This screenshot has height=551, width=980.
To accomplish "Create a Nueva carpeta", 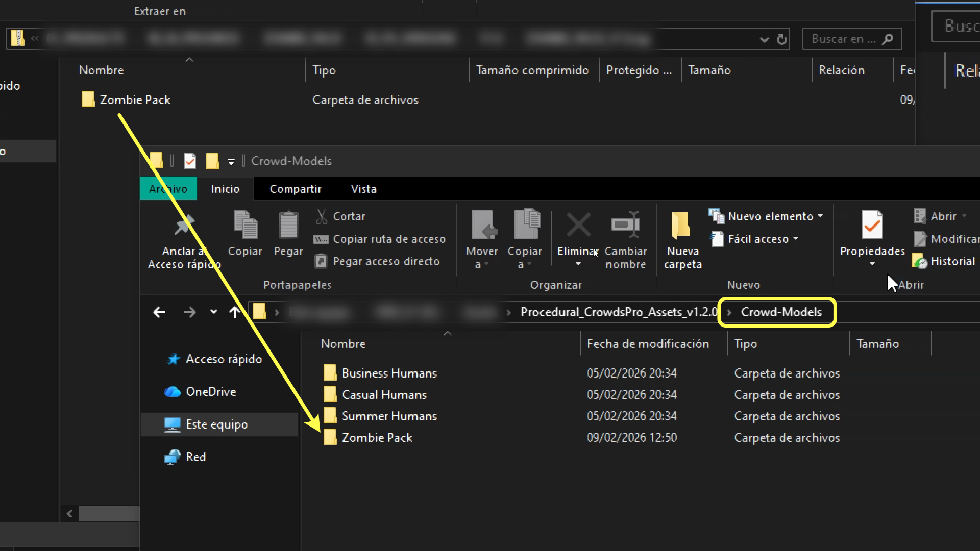I will 682,239.
